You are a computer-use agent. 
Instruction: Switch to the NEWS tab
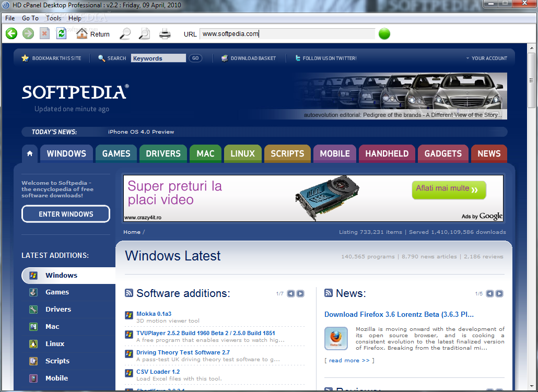click(489, 153)
